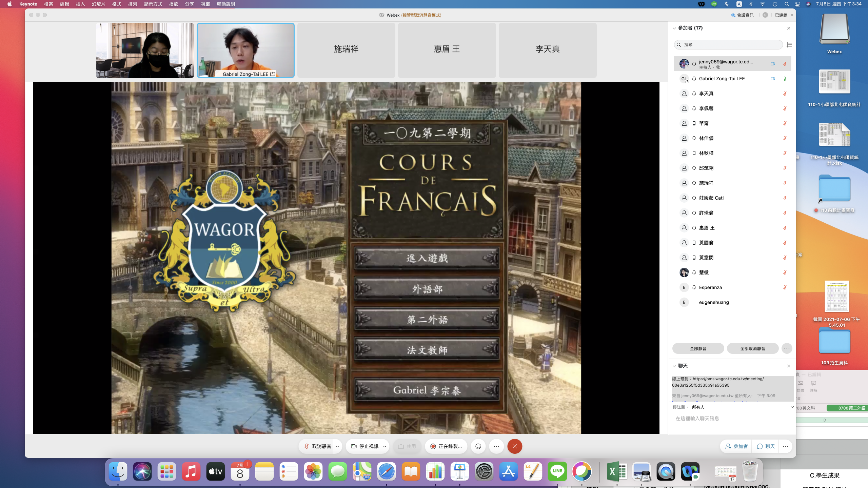The width and height of the screenshot is (868, 488).
Task: Click the recording in progress button
Action: coord(446,446)
